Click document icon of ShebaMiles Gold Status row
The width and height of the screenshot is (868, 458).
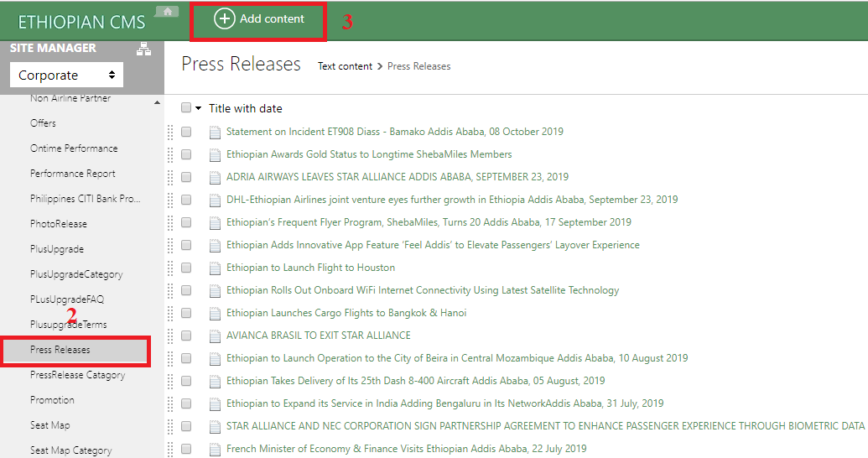pyautogui.click(x=215, y=155)
